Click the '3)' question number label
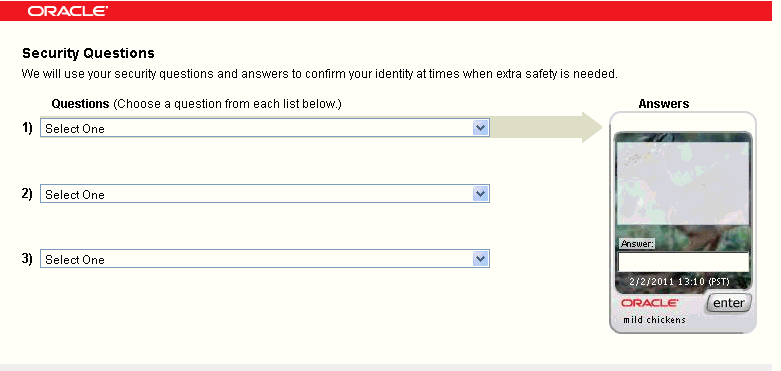 (27, 259)
